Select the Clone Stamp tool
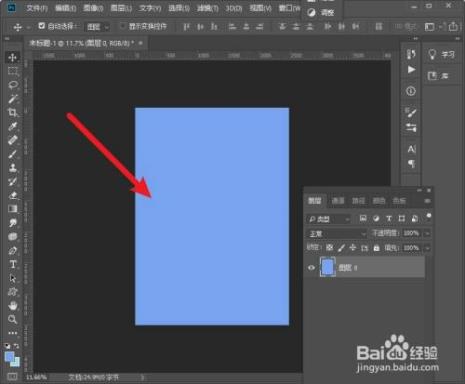465x384 pixels. (x=13, y=168)
